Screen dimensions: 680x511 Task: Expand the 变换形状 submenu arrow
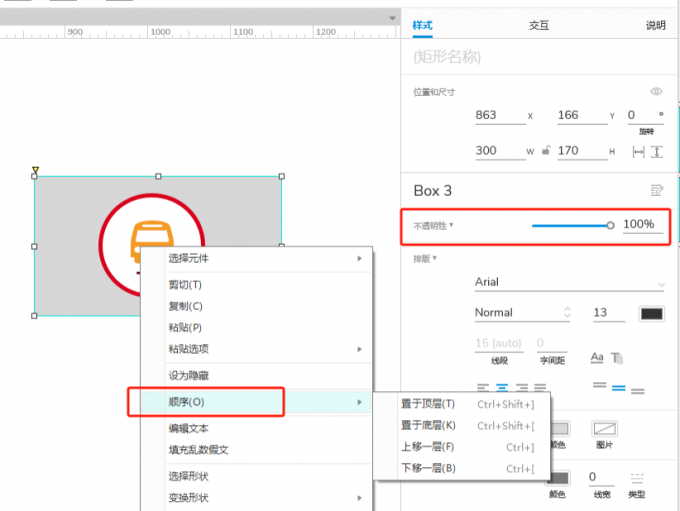(360, 498)
